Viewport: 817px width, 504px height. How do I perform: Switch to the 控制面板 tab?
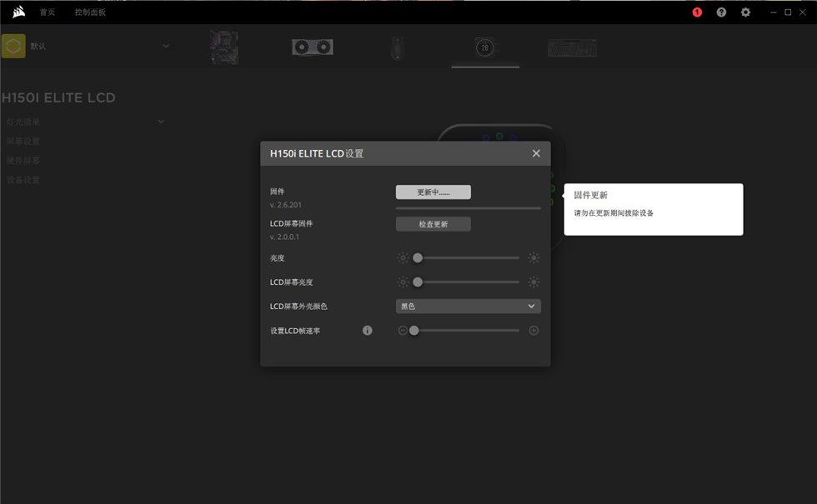(x=90, y=12)
